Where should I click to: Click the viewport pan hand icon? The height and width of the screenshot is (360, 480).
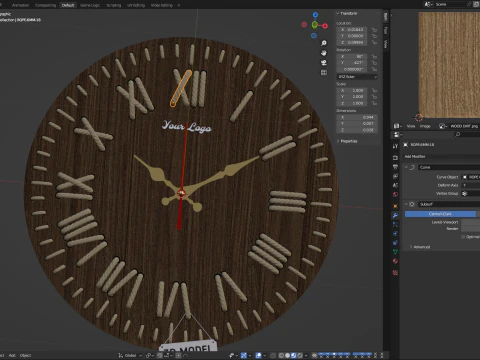323,53
